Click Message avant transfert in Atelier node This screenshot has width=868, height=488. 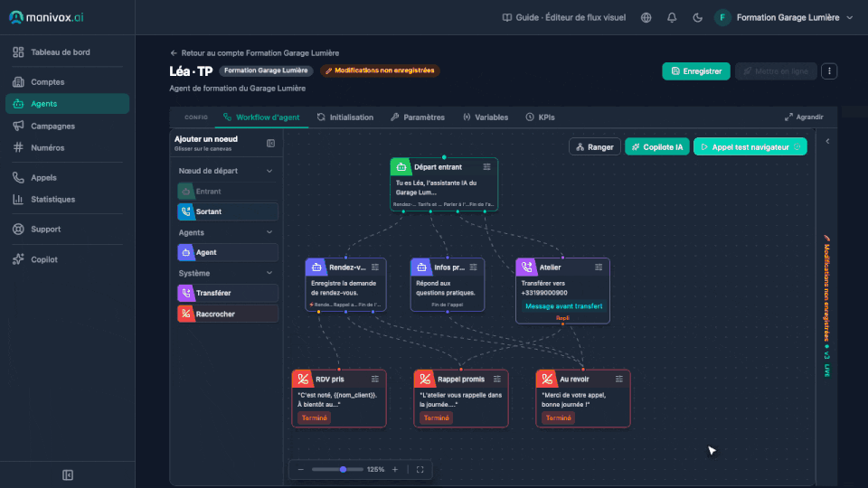(x=563, y=306)
